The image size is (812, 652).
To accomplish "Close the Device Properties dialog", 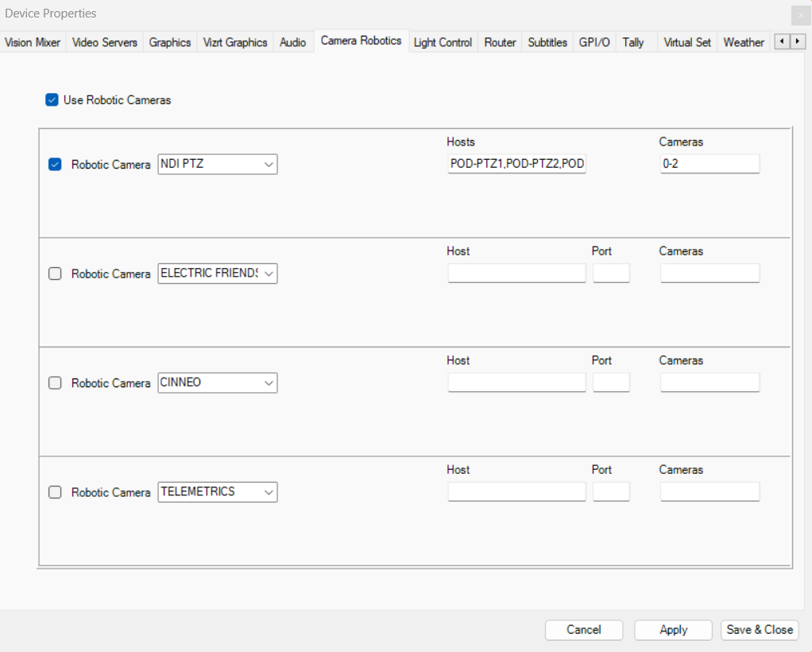I will [799, 14].
